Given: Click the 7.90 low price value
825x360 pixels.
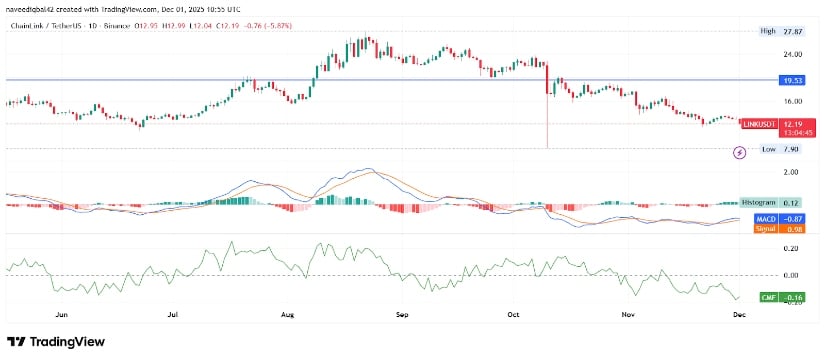Looking at the screenshot, I should pos(791,150).
